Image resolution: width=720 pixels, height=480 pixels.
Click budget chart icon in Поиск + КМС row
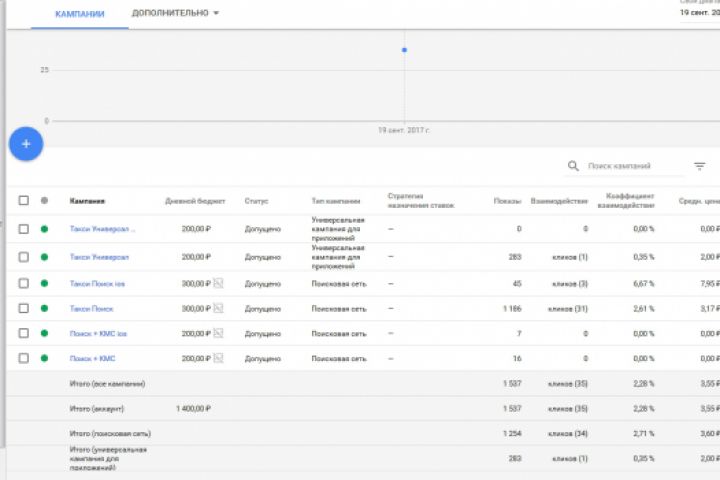pos(218,358)
